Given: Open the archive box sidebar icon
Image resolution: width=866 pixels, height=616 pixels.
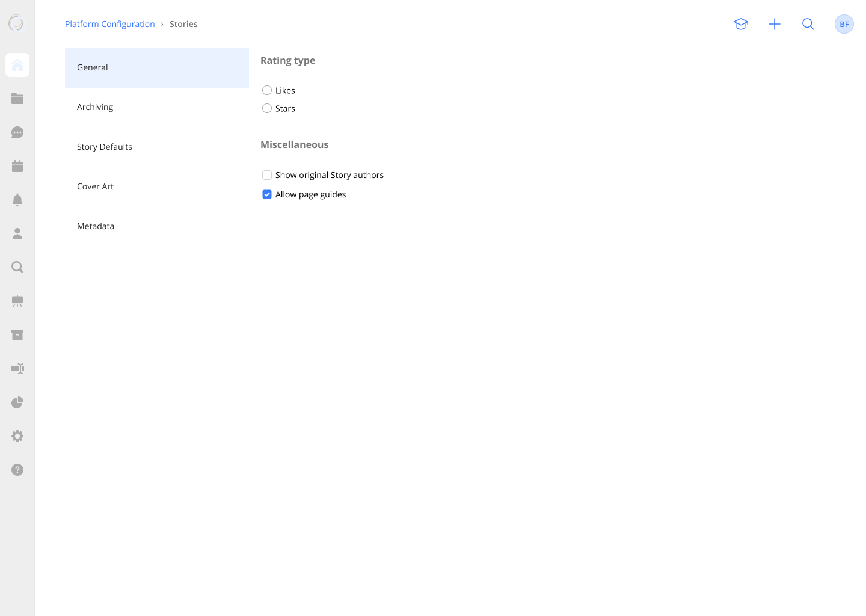Looking at the screenshot, I should click(x=17, y=334).
